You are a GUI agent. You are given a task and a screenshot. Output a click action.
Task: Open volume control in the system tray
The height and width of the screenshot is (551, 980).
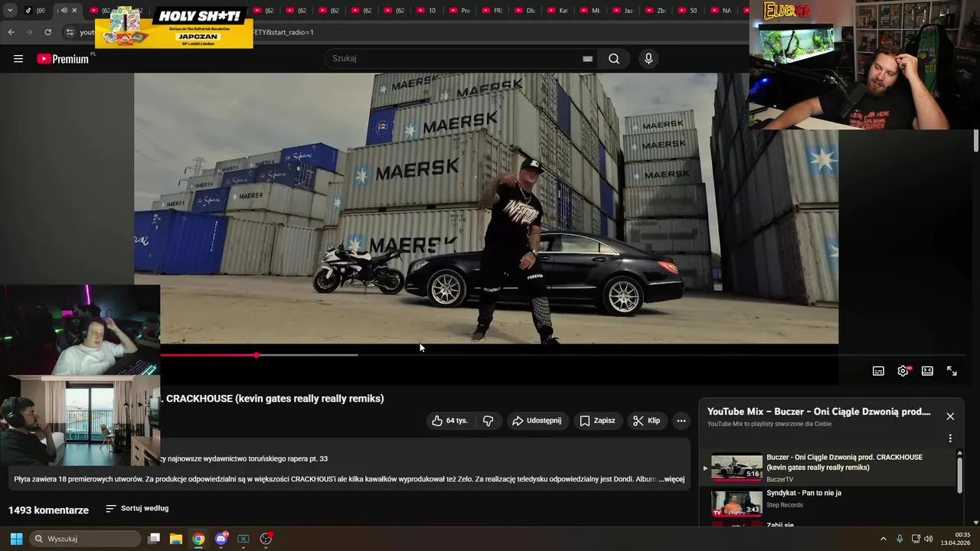coord(929,539)
